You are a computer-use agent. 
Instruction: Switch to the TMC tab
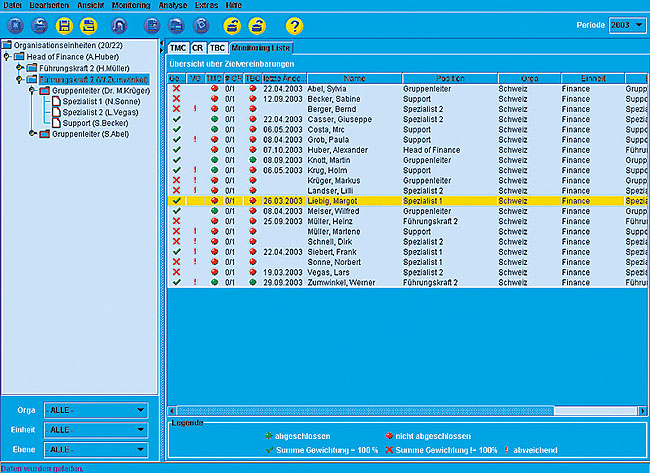(178, 47)
